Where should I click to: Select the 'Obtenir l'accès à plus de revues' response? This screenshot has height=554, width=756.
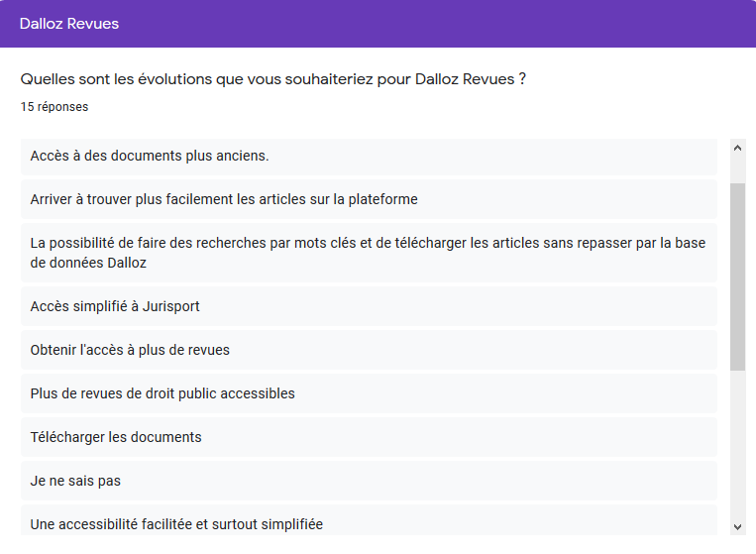(130, 351)
